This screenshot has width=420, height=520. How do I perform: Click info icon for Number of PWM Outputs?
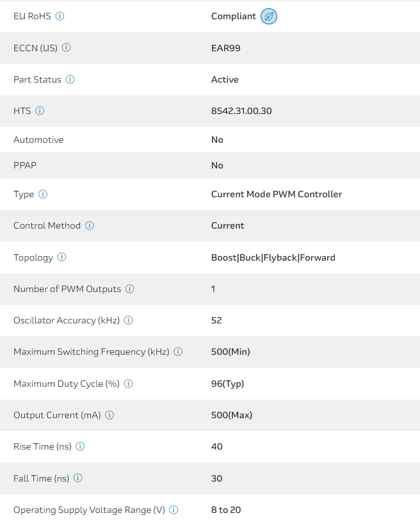pyautogui.click(x=130, y=289)
